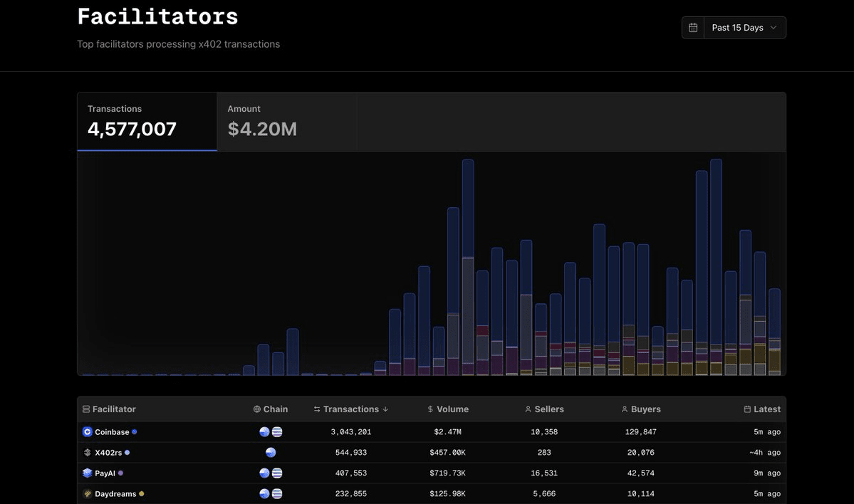
Task: Click the calendar icon beside the date range
Action: (x=693, y=28)
